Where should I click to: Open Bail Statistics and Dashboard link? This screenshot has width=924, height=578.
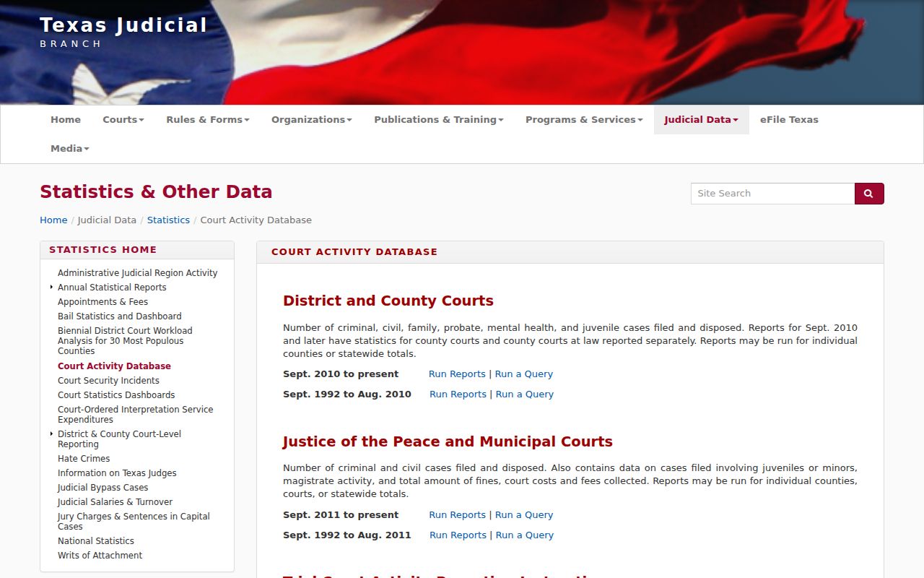point(120,316)
